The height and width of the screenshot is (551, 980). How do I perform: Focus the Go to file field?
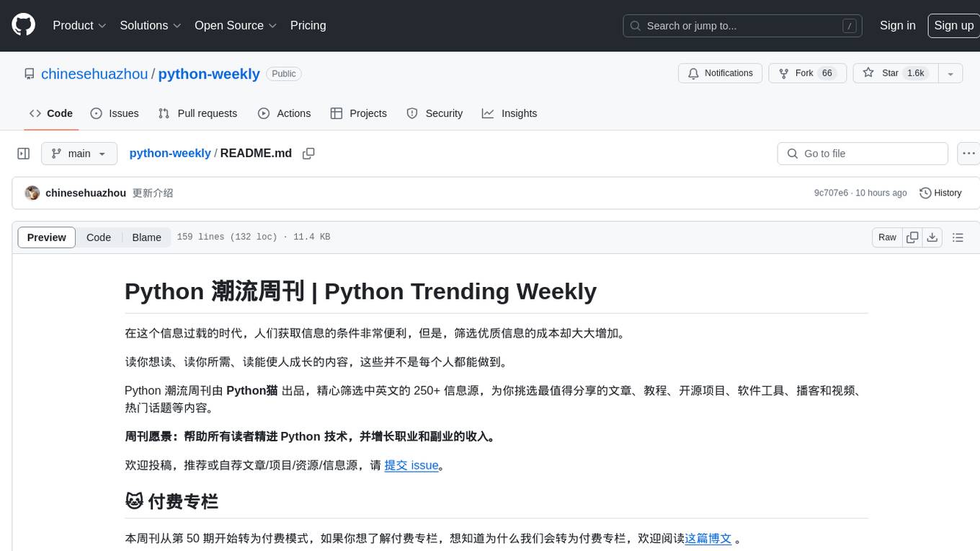pos(863,154)
